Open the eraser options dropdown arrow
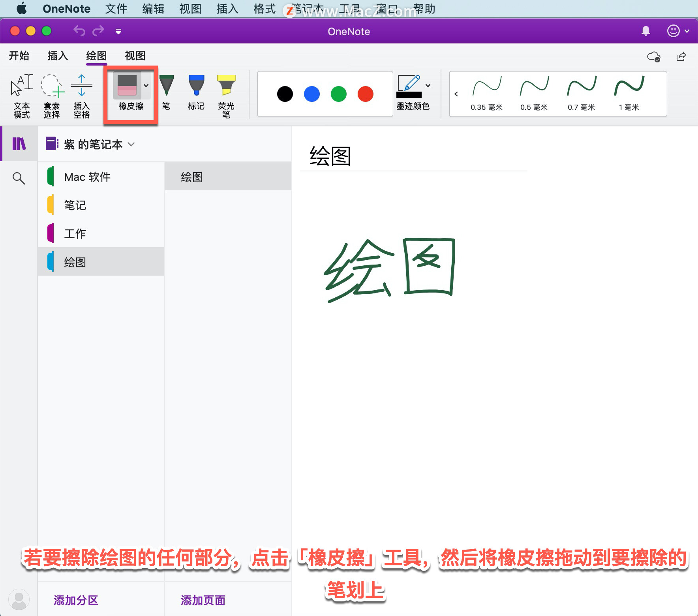Screen dimensions: 698x616 point(146,85)
